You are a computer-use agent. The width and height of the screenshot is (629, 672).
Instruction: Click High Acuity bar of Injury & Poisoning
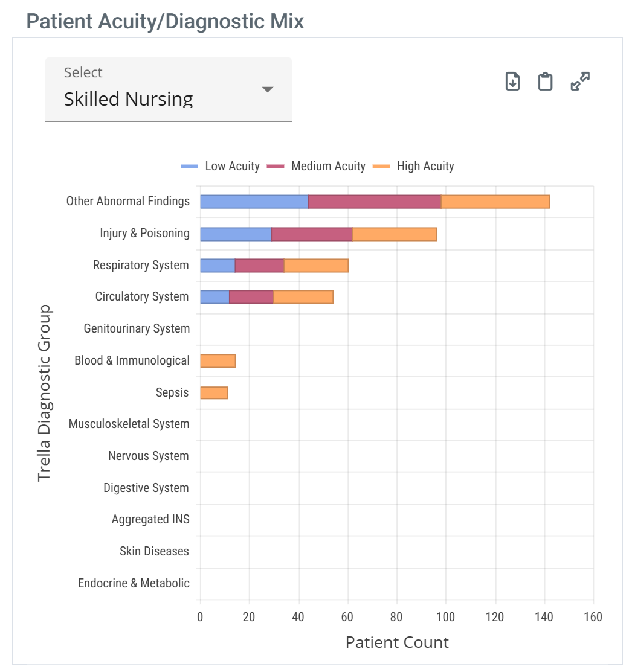point(395,234)
